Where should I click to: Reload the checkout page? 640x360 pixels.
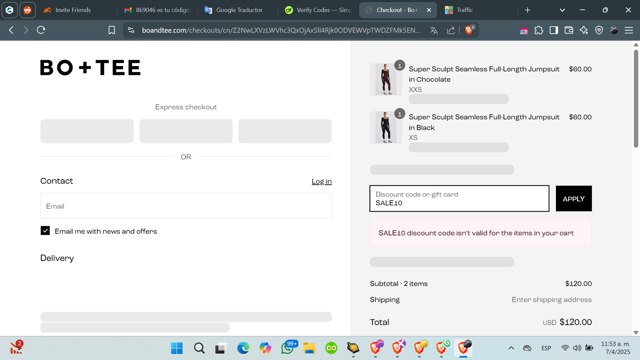tap(41, 30)
